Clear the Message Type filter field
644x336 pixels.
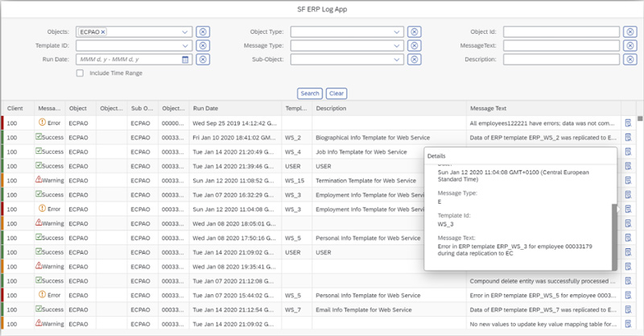[x=415, y=46]
